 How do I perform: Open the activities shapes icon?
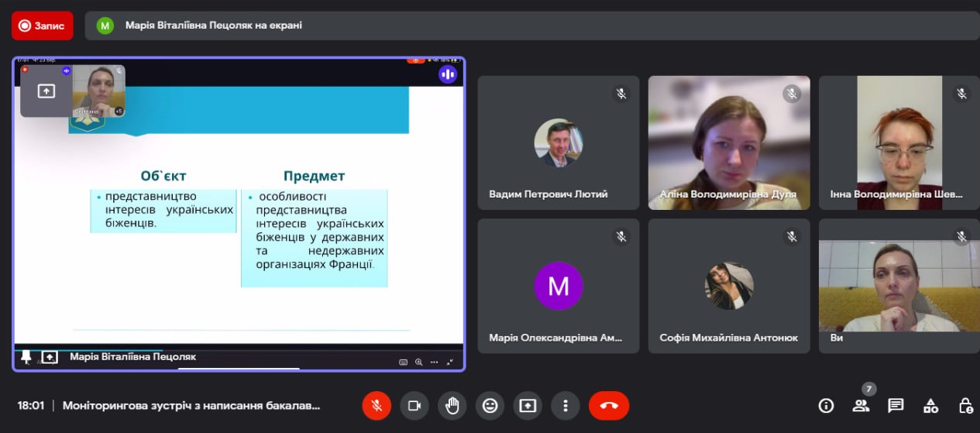click(x=930, y=405)
